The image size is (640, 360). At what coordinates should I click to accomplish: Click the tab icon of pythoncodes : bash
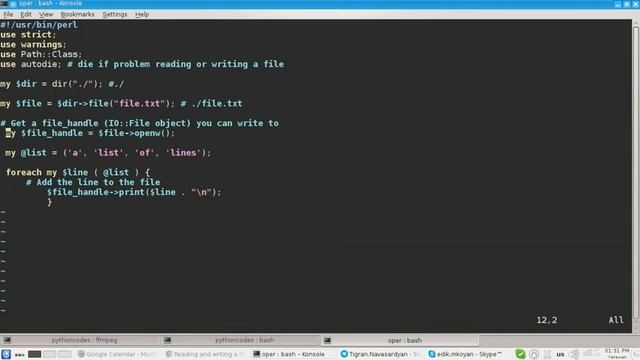[x=167, y=340]
